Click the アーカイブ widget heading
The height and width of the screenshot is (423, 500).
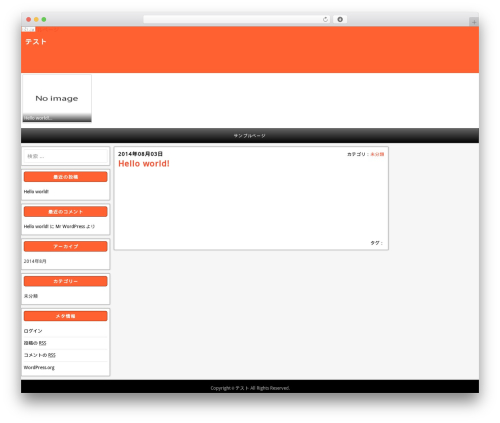pos(66,246)
